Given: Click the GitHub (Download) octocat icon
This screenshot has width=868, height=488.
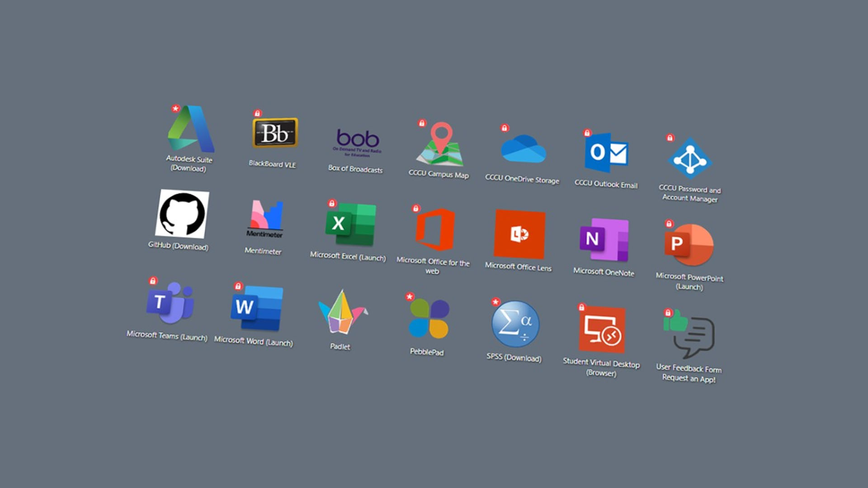Looking at the screenshot, I should [182, 213].
